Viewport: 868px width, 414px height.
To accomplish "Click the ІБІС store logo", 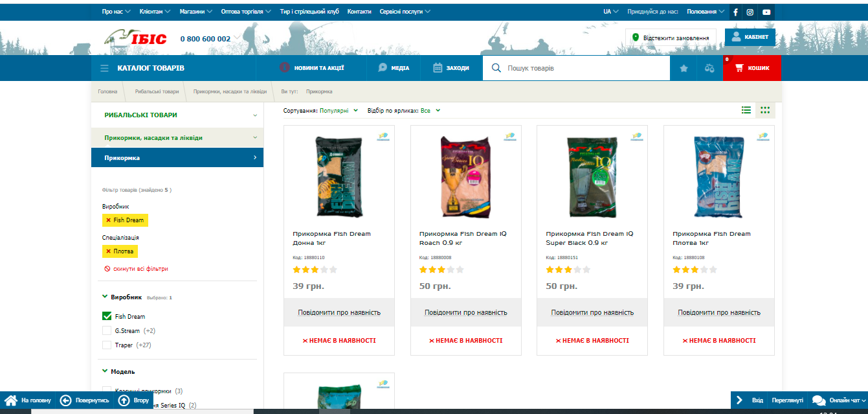I will pyautogui.click(x=135, y=38).
